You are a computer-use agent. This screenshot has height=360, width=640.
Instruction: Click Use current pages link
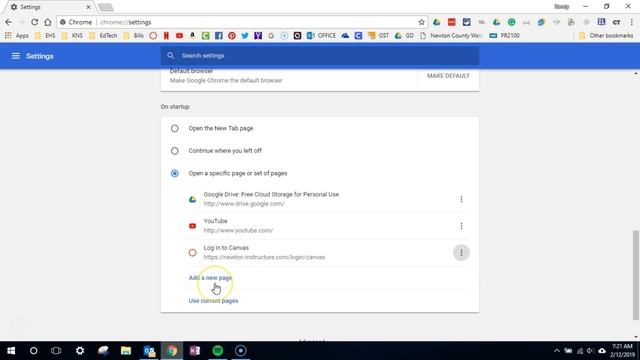pos(213,301)
